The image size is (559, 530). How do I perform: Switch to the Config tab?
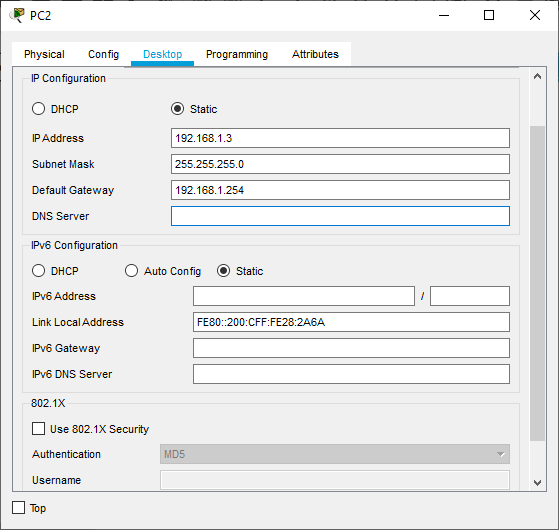point(103,54)
